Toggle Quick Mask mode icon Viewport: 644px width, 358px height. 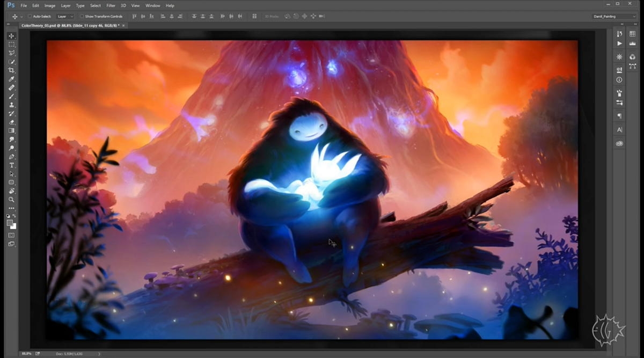(x=11, y=235)
